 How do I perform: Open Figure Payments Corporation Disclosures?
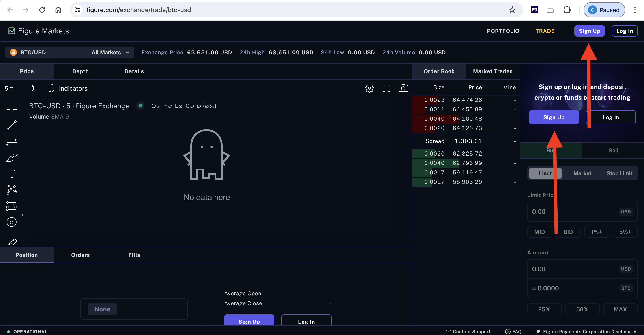[x=587, y=331]
